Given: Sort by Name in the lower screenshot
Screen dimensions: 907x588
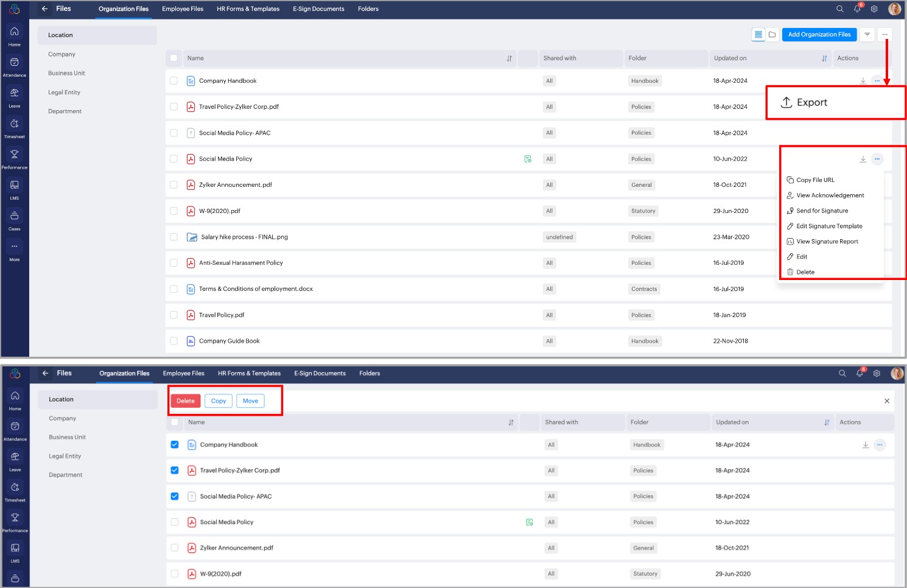Looking at the screenshot, I should [511, 422].
